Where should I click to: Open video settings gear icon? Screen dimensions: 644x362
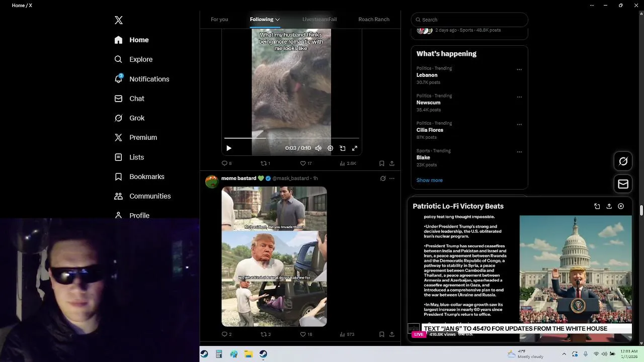pos(330,148)
